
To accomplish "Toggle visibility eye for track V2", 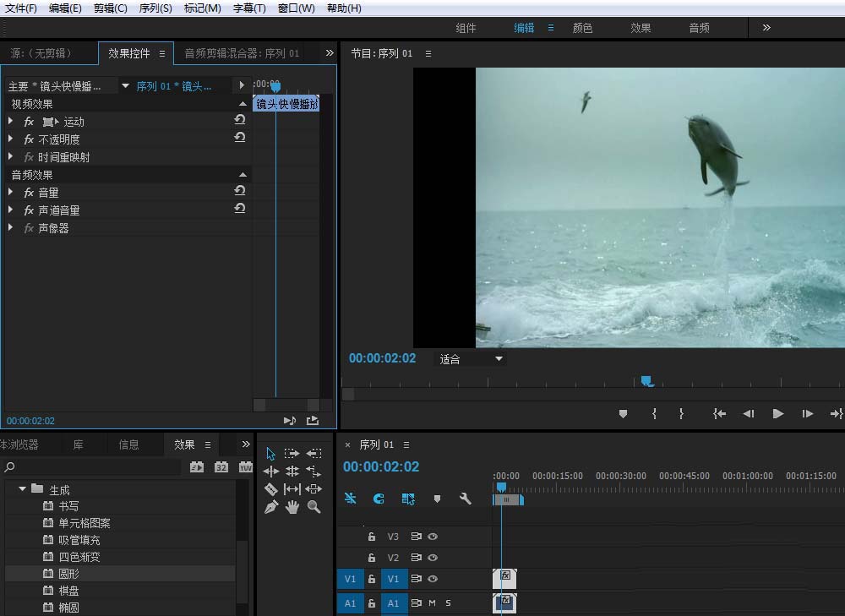I will tap(433, 558).
